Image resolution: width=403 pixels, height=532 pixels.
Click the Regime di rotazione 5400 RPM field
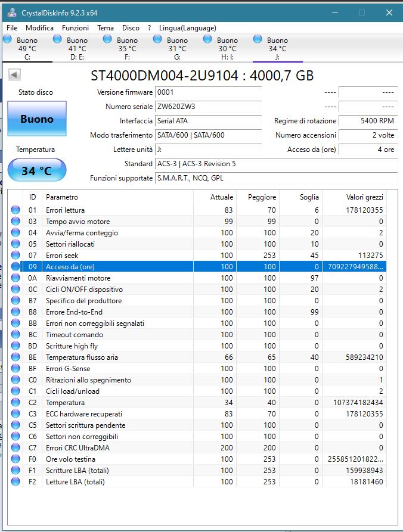pos(368,121)
